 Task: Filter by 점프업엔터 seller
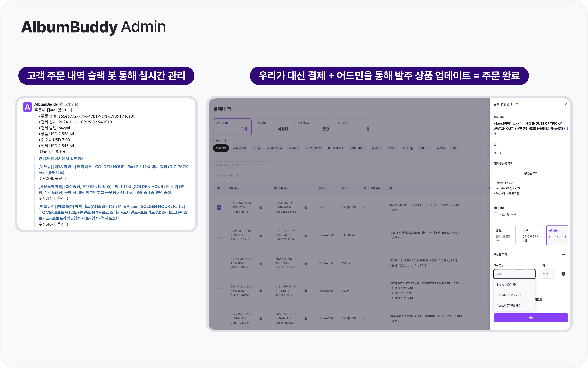point(335,148)
